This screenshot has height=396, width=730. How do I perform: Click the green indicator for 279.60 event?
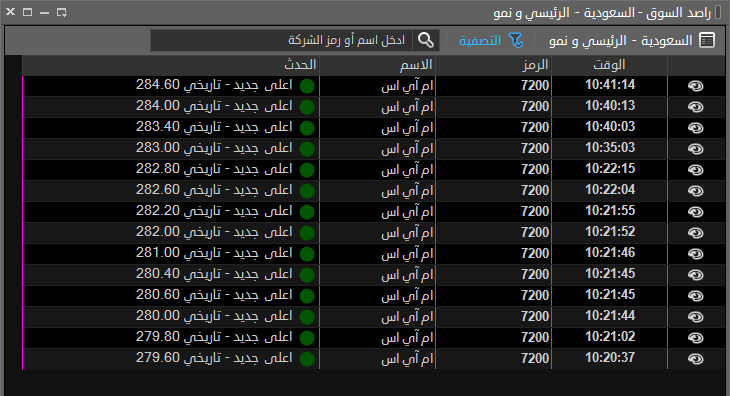(x=307, y=359)
